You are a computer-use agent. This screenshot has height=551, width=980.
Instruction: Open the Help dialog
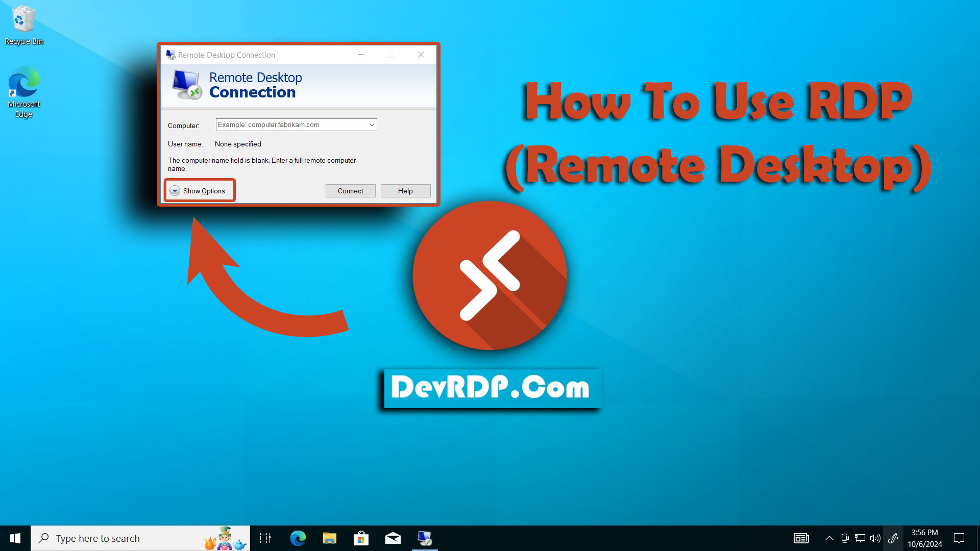(405, 190)
